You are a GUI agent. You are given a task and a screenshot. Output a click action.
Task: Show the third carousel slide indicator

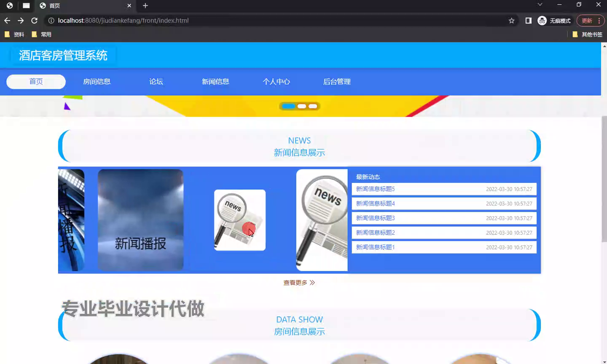click(313, 106)
